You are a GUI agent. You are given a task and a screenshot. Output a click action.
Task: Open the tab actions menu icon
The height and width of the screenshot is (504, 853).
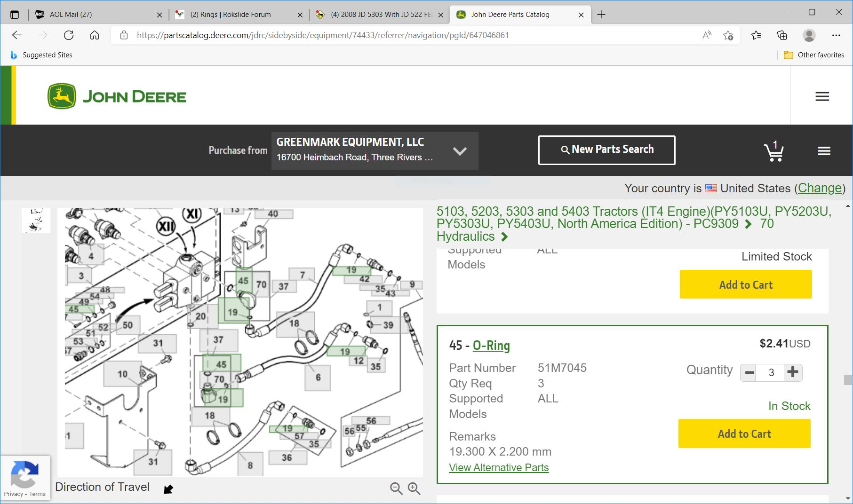[x=15, y=15]
